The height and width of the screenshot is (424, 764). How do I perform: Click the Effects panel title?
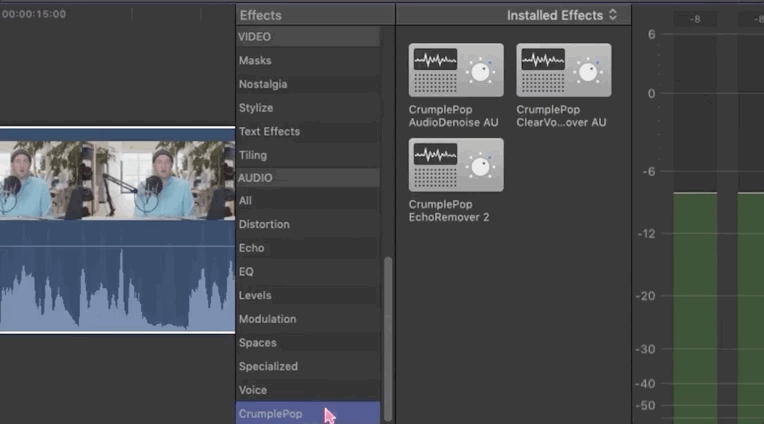click(x=261, y=15)
